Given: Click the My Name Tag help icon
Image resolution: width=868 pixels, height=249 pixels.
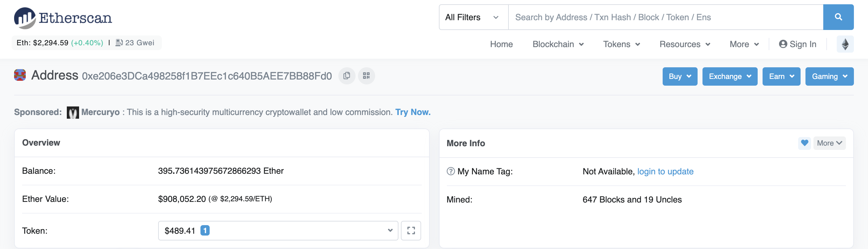Looking at the screenshot, I should tap(451, 172).
